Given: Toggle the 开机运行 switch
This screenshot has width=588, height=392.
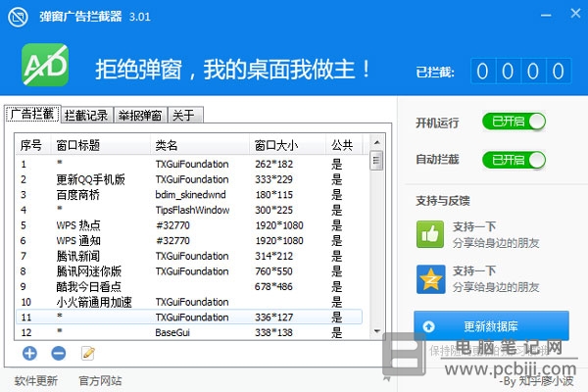Looking at the screenshot, I should pyautogui.click(x=514, y=122).
